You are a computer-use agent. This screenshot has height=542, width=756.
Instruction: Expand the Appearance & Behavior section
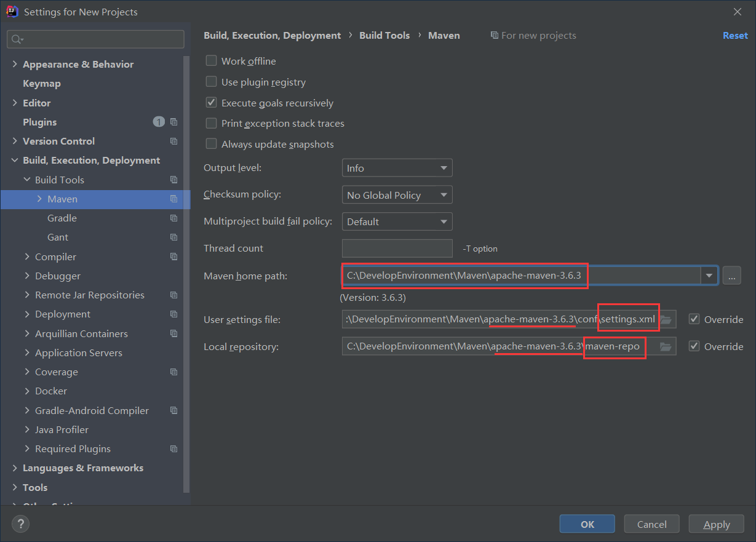click(15, 64)
